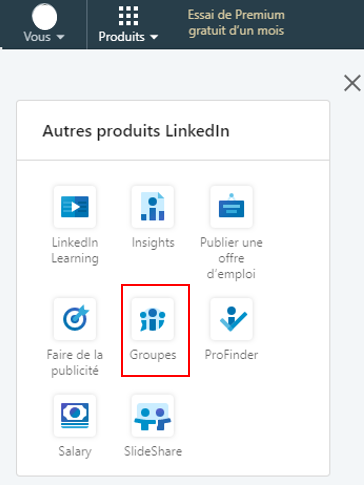The height and width of the screenshot is (485, 364).
Task: Launch the ProFinder checkmark icon
Action: click(231, 319)
